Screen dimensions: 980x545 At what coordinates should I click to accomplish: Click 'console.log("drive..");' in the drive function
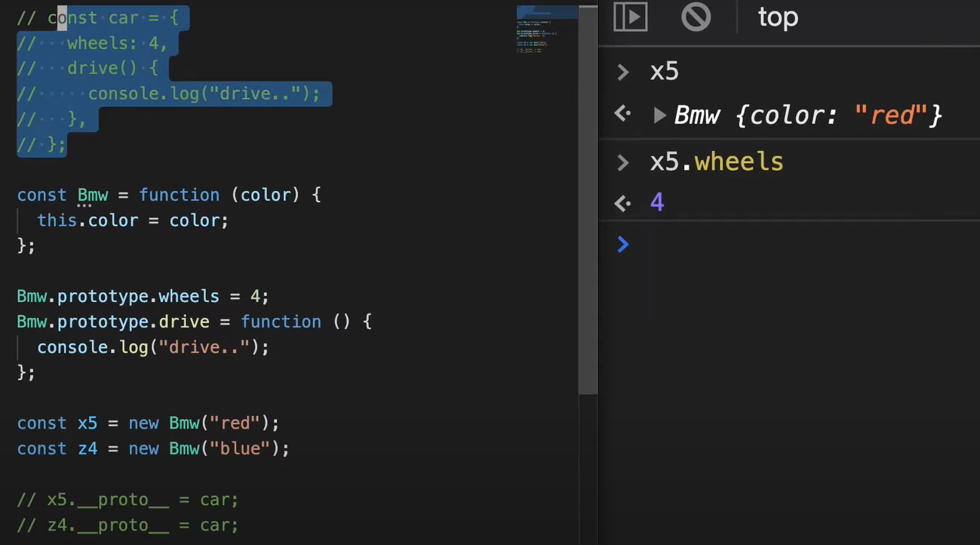click(x=153, y=347)
